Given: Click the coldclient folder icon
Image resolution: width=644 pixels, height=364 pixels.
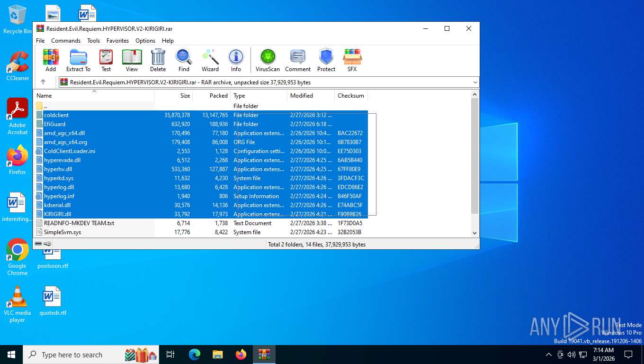Looking at the screenshot, I should 39,115.
